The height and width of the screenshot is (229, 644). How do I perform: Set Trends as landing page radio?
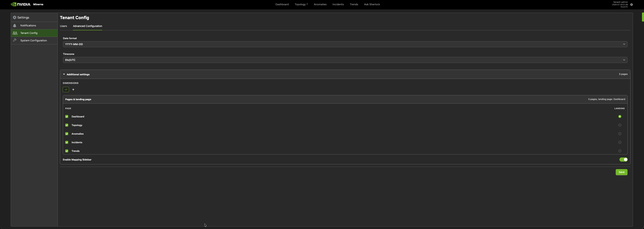620,151
